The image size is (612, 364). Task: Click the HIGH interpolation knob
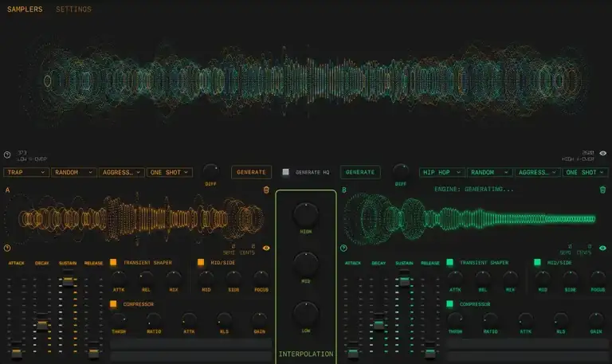coord(306,214)
